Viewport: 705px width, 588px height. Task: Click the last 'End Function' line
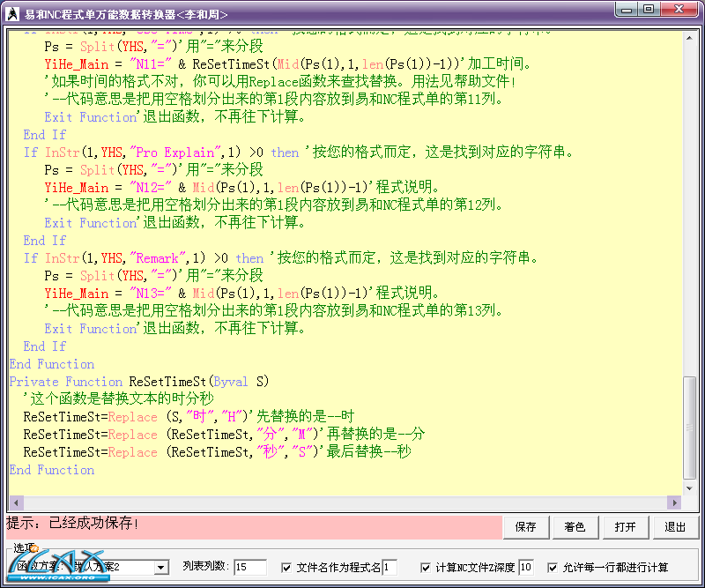tap(52, 470)
